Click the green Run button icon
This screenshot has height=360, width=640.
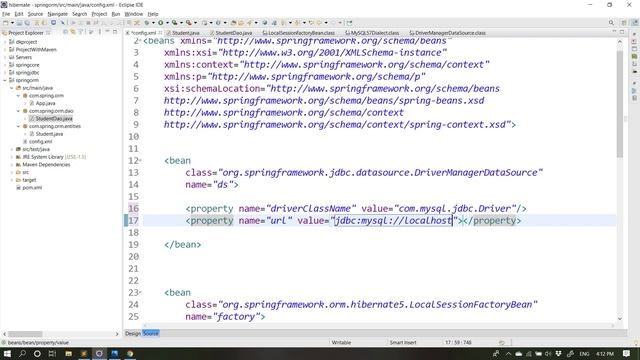point(161,23)
